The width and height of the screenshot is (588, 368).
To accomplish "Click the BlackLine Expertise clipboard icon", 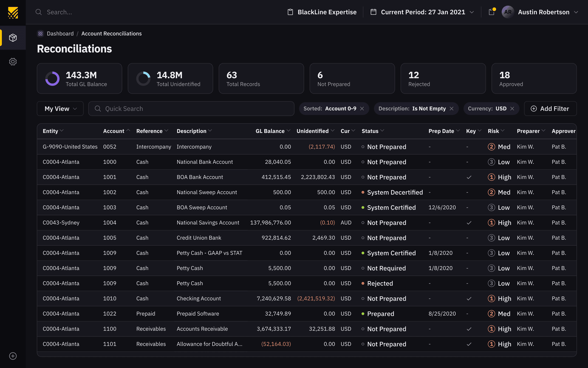I will point(290,12).
